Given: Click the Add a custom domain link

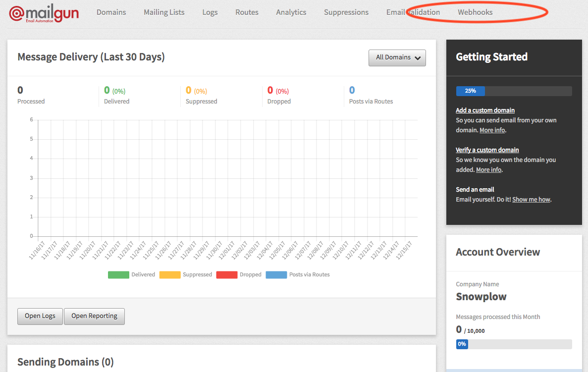Looking at the screenshot, I should click(485, 110).
